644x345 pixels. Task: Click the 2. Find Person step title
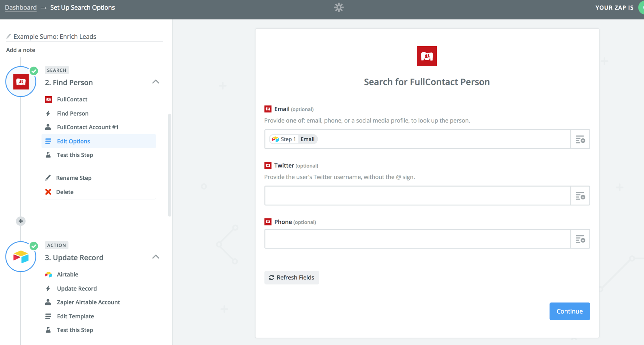pos(69,82)
